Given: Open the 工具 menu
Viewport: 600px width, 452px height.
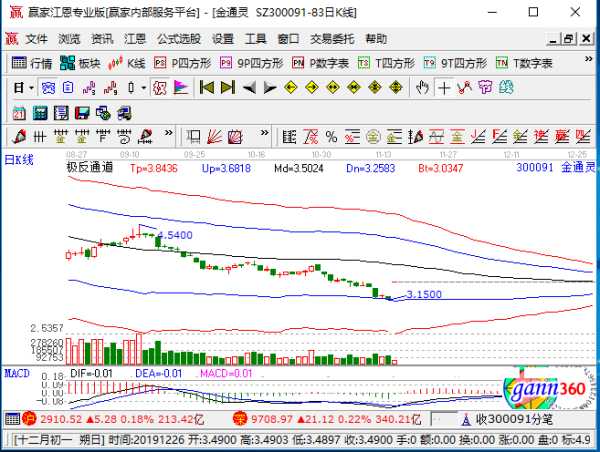Looking at the screenshot, I should point(256,39).
